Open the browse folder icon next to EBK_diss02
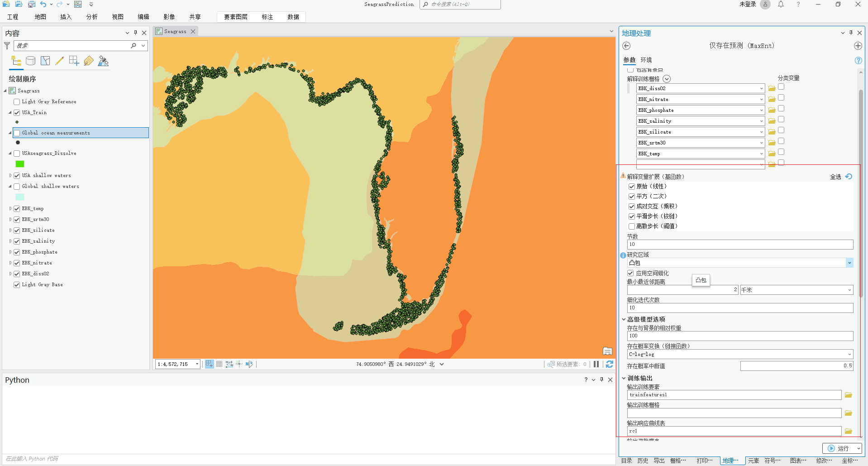 point(772,88)
